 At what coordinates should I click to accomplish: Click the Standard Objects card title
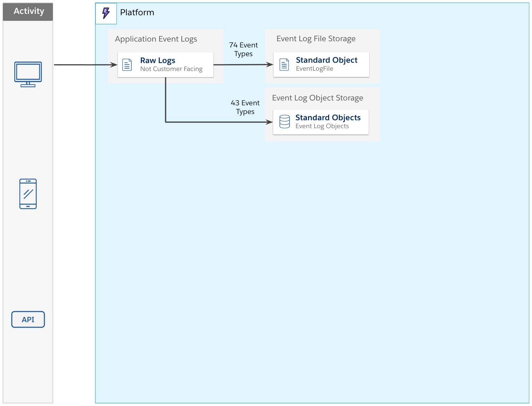[328, 117]
